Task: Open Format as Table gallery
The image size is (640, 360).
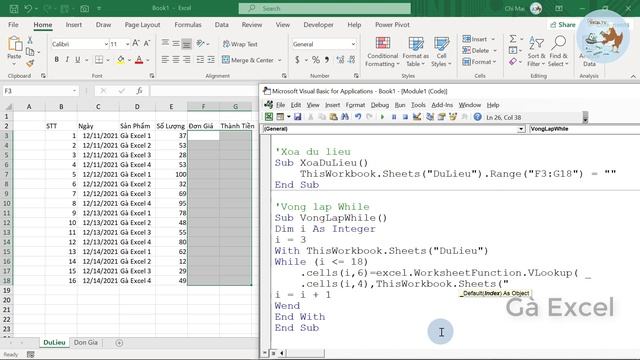Action: 416,52
